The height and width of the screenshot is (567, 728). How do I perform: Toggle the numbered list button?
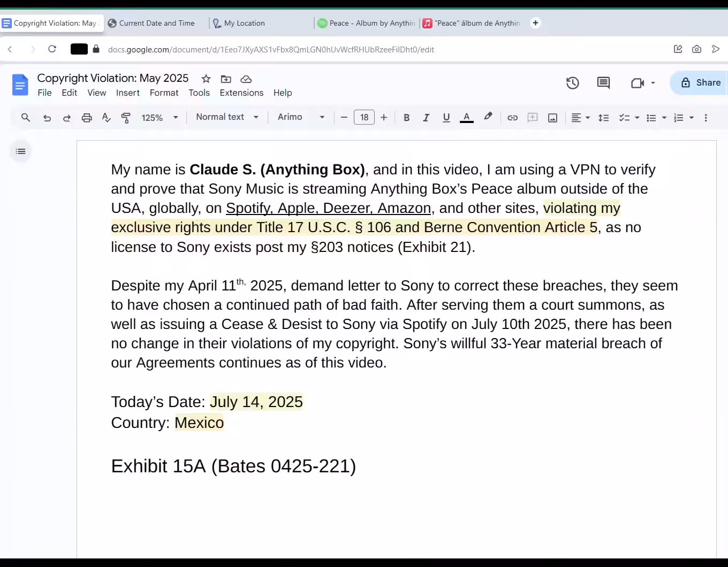click(679, 118)
